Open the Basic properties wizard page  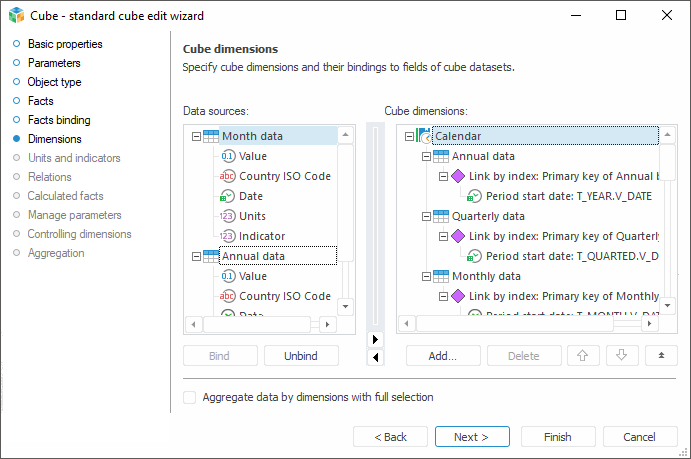65,44
